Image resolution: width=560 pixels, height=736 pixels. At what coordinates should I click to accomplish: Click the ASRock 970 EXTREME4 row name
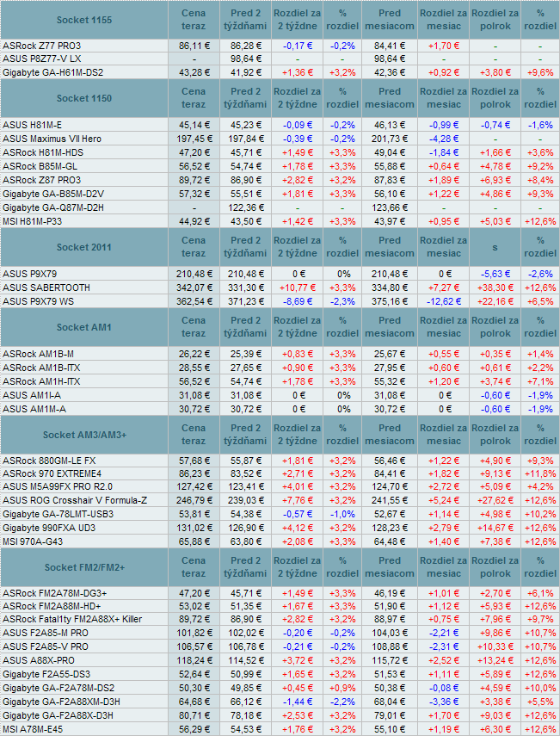pyautogui.click(x=52, y=473)
